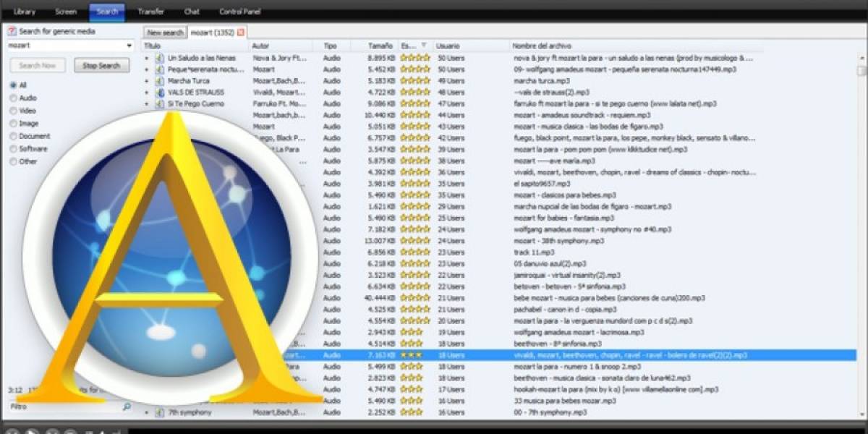Click the Stop Search button
The width and height of the screenshot is (868, 434).
click(x=101, y=66)
